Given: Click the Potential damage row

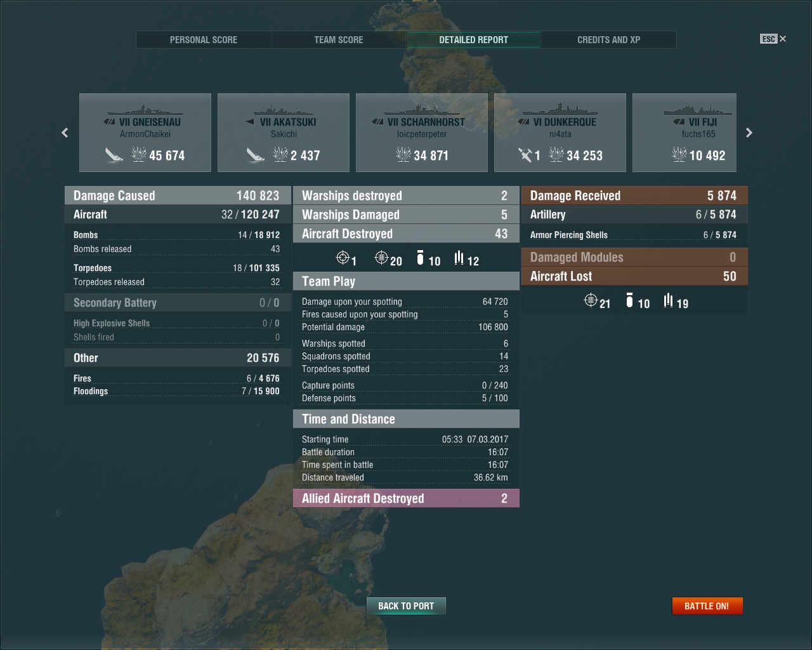Looking at the screenshot, I should (405, 327).
